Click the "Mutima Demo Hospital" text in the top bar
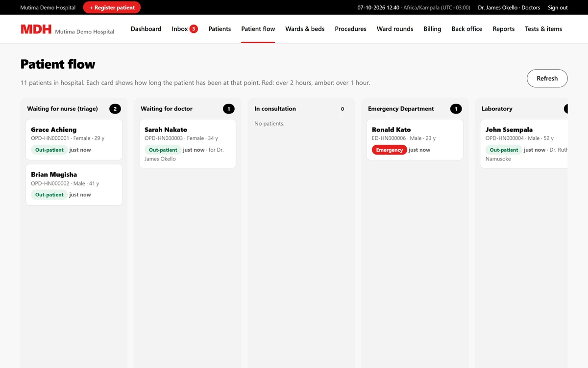 point(48,7)
